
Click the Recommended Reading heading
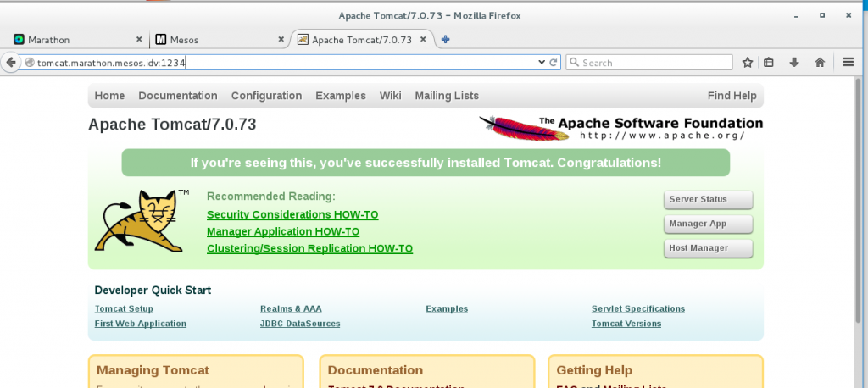[x=271, y=197]
